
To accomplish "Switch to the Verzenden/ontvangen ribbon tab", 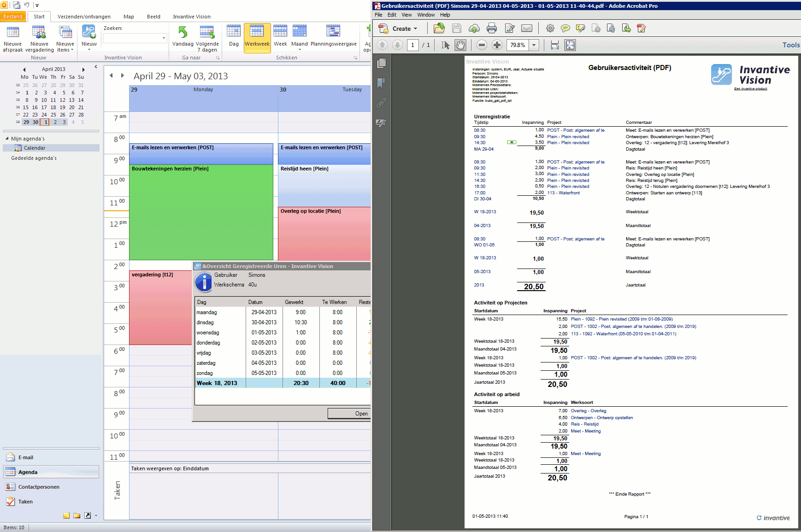I will [x=84, y=17].
